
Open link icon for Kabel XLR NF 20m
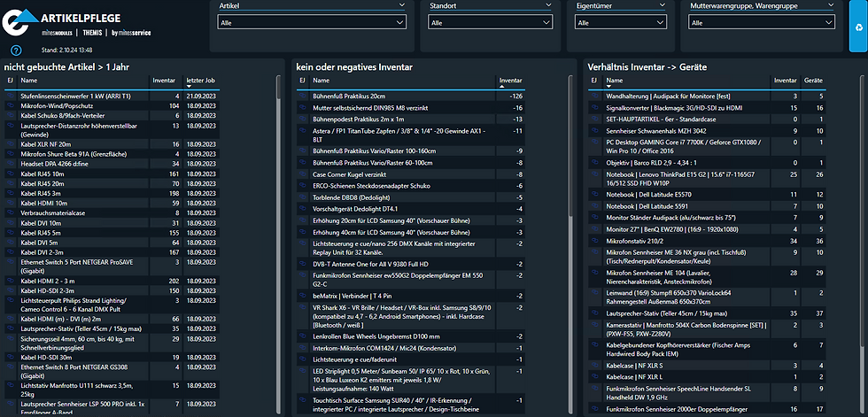pos(10,144)
